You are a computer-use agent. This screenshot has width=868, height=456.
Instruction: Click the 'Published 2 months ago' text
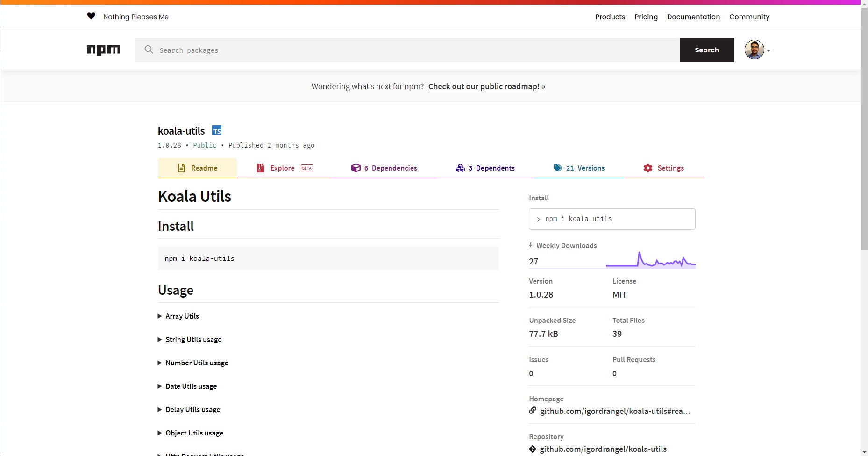pyautogui.click(x=271, y=145)
